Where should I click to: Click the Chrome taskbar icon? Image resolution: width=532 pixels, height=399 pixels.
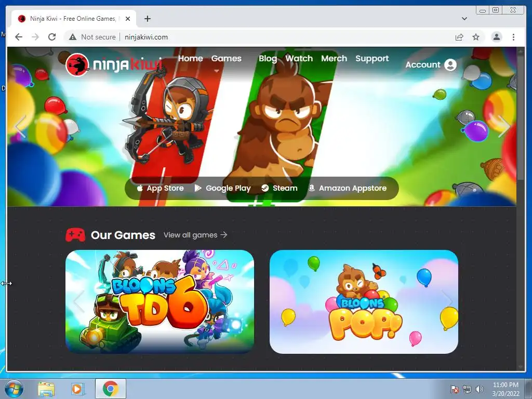point(110,389)
